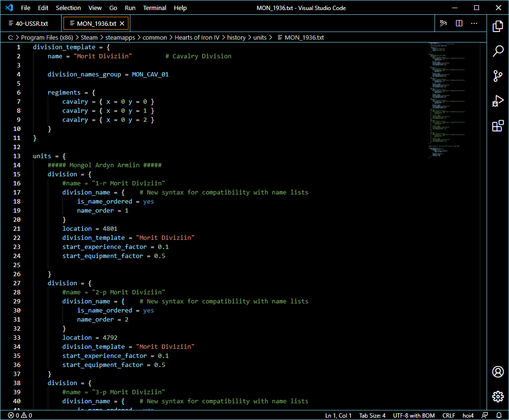
Task: Open the Compare Changes editor action
Action: [444, 23]
